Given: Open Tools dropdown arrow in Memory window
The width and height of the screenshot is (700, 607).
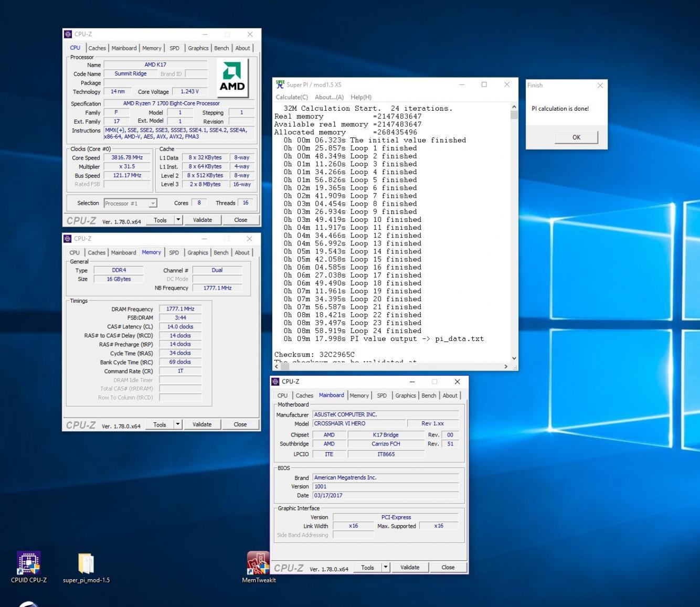Looking at the screenshot, I should pyautogui.click(x=178, y=424).
